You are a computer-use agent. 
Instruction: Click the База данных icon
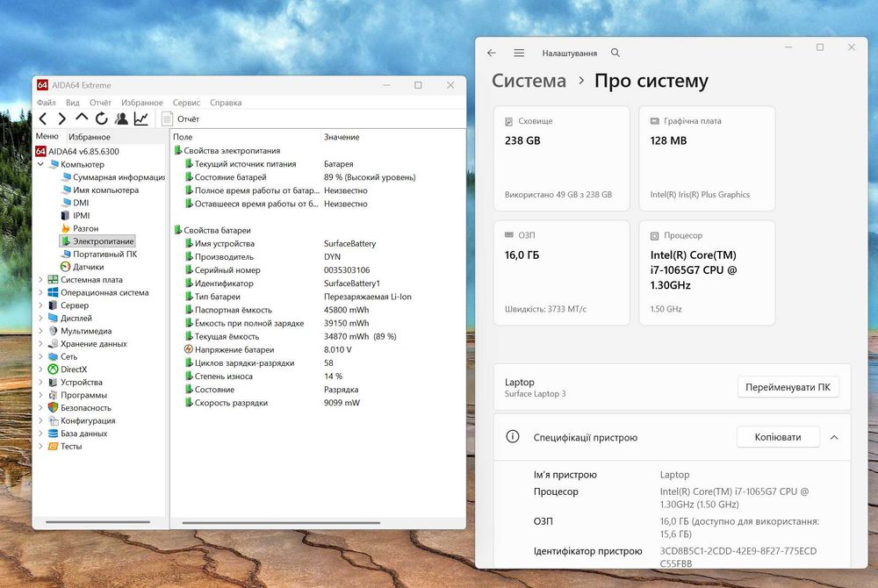(54, 434)
